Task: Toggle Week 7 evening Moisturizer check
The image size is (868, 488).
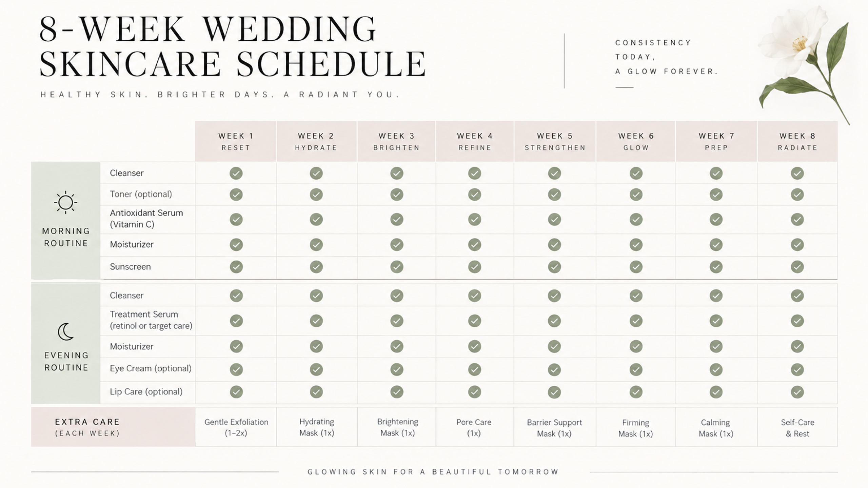Action: pos(716,346)
